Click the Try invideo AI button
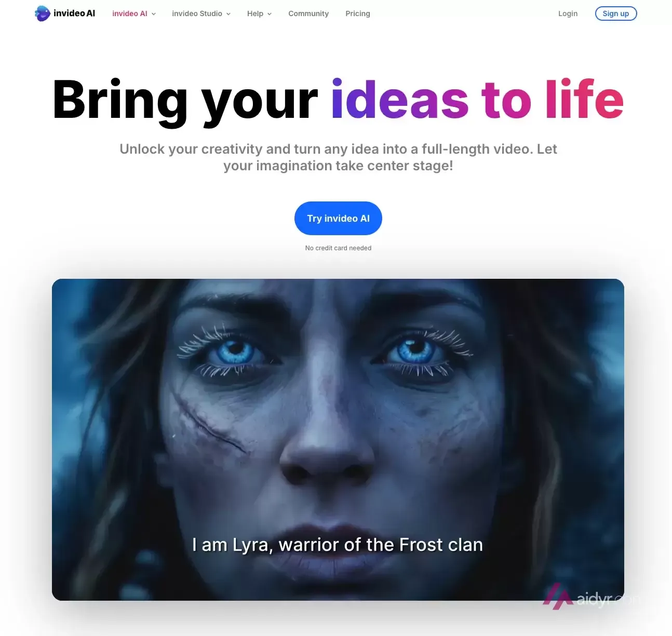The height and width of the screenshot is (636, 672). [338, 218]
